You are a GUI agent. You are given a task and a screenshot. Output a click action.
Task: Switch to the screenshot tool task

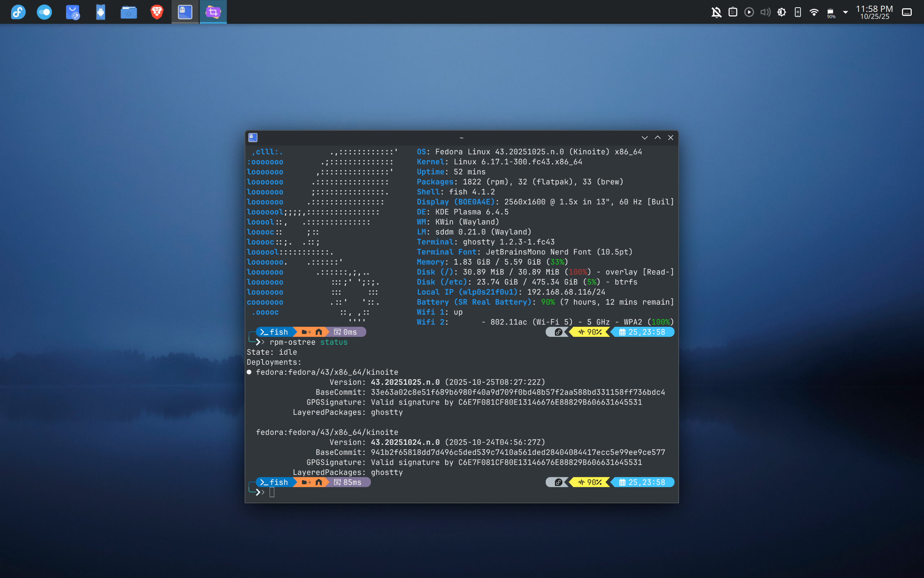tap(213, 12)
